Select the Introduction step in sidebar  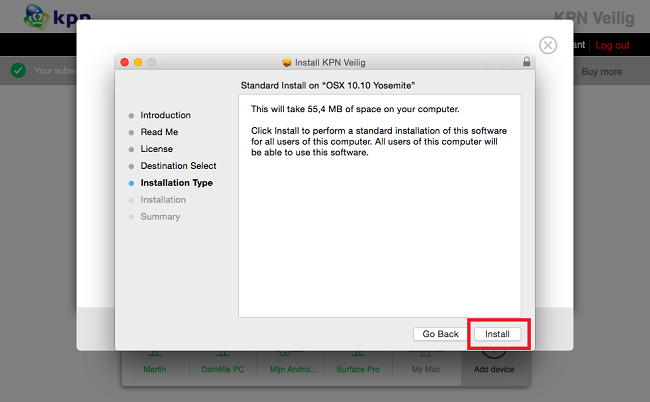[165, 115]
